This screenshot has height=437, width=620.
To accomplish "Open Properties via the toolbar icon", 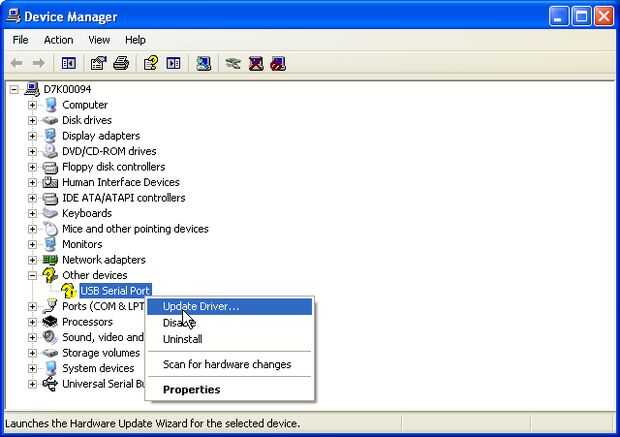I will point(98,63).
